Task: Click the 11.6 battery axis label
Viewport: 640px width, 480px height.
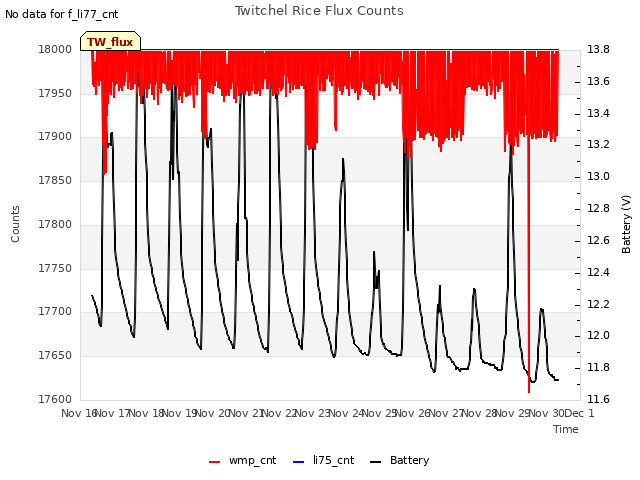Action: point(598,399)
